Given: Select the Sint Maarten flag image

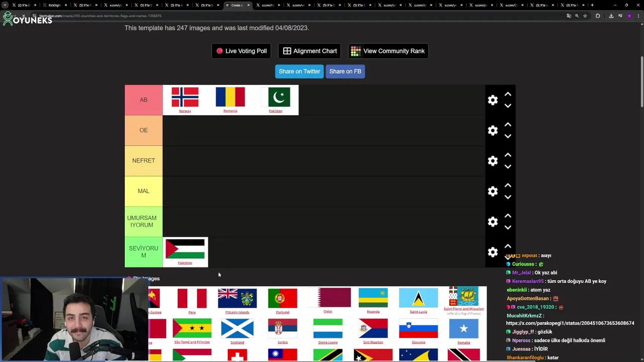Looking at the screenshot, I should 373,328.
